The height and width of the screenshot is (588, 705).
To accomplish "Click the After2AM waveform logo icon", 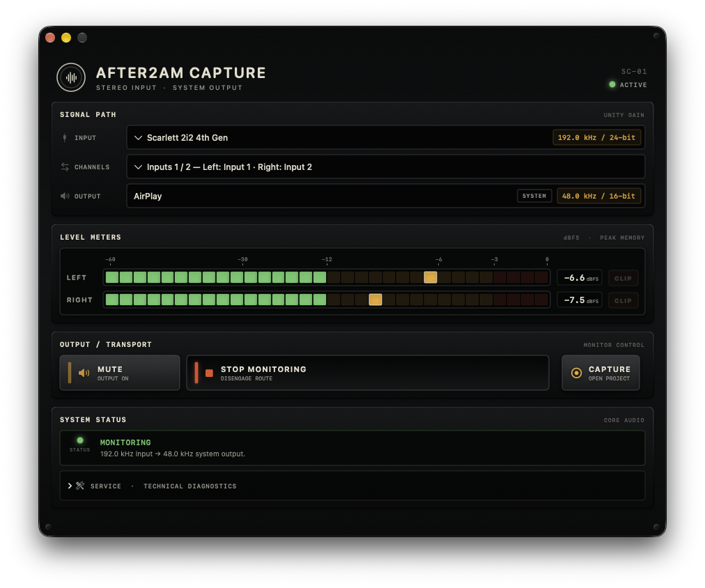I will [71, 77].
